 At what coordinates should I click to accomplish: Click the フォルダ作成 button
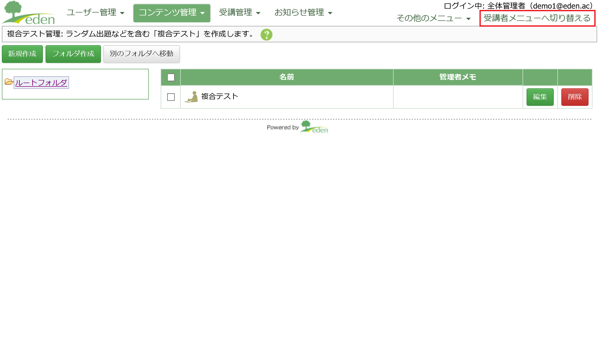(73, 54)
